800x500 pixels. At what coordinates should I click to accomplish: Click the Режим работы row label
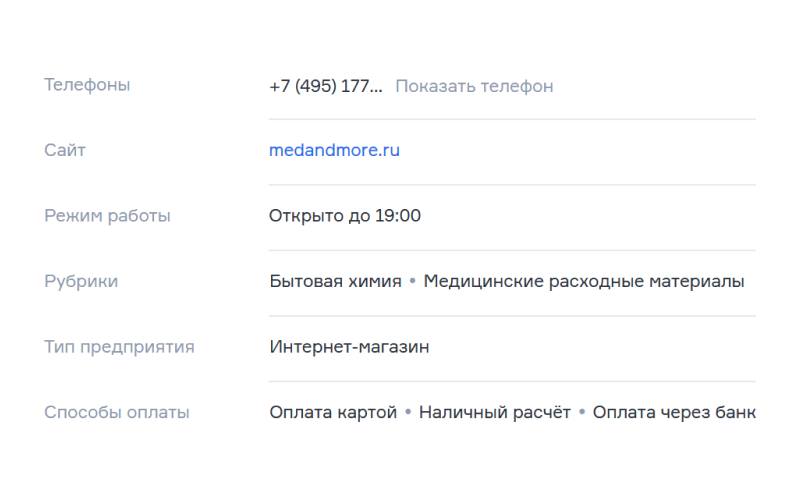coord(107,216)
